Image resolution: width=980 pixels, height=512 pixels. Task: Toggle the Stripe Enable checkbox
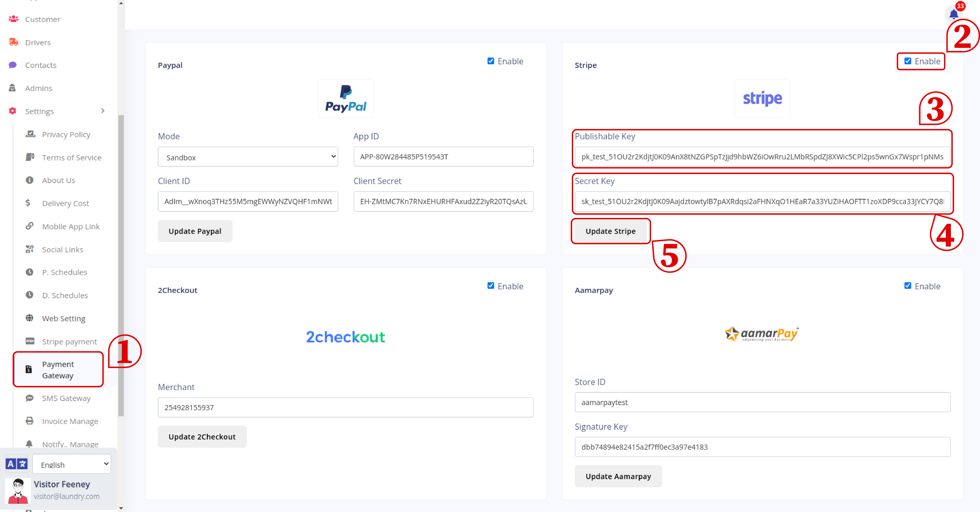tap(908, 61)
